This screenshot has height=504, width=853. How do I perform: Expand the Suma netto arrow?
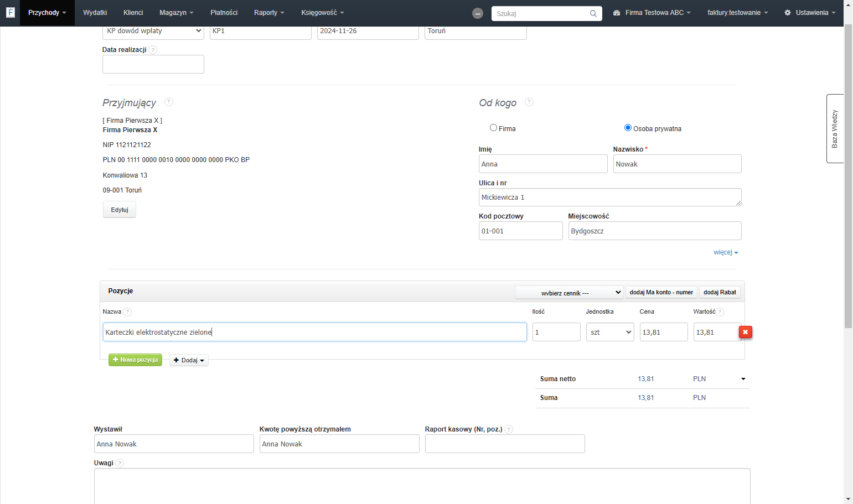click(x=743, y=379)
